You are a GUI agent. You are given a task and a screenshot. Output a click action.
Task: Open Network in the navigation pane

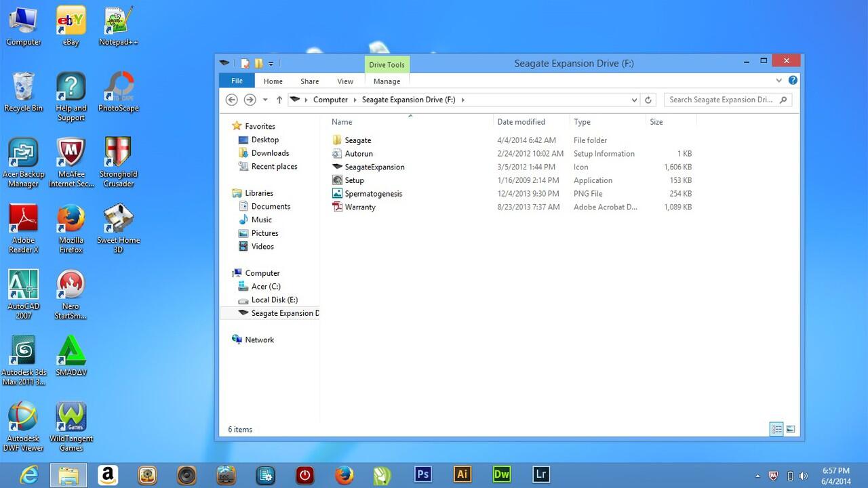tap(259, 340)
